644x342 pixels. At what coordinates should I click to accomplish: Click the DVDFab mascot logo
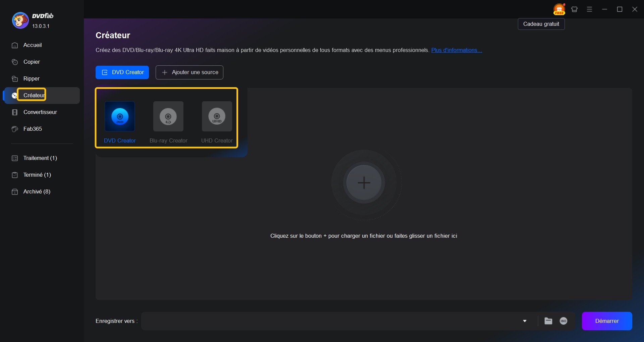click(x=20, y=20)
